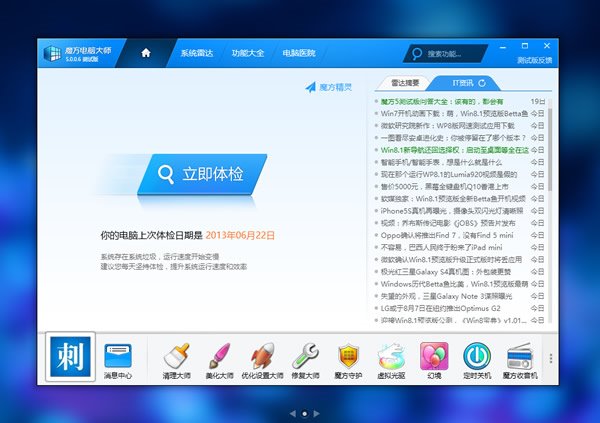The width and height of the screenshot is (600, 423).
Task: Launch 虚拟光驱 disc icon
Action: point(391,361)
